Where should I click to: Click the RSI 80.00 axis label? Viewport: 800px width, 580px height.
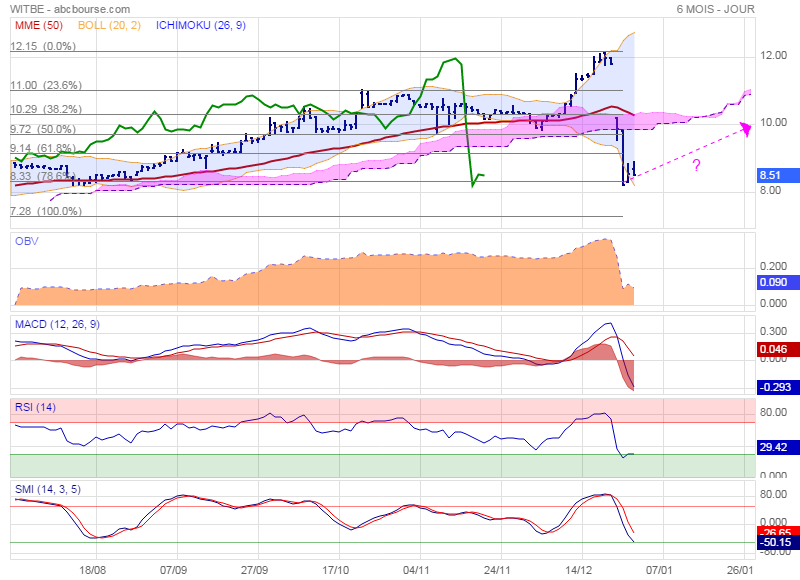773,412
